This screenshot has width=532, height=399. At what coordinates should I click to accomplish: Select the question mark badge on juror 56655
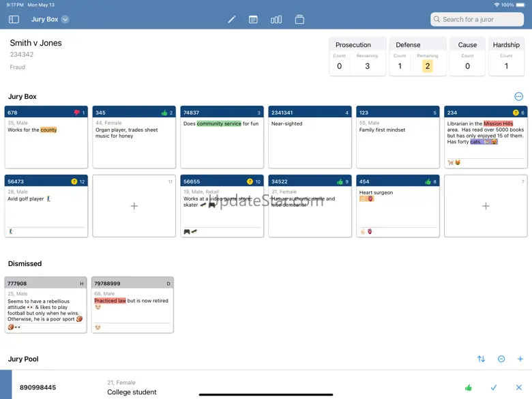tap(250, 181)
